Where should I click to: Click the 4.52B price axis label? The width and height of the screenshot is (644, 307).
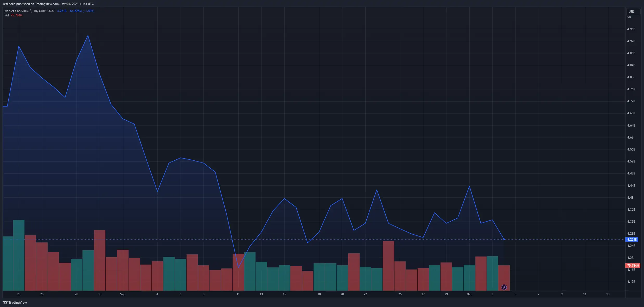point(631,161)
